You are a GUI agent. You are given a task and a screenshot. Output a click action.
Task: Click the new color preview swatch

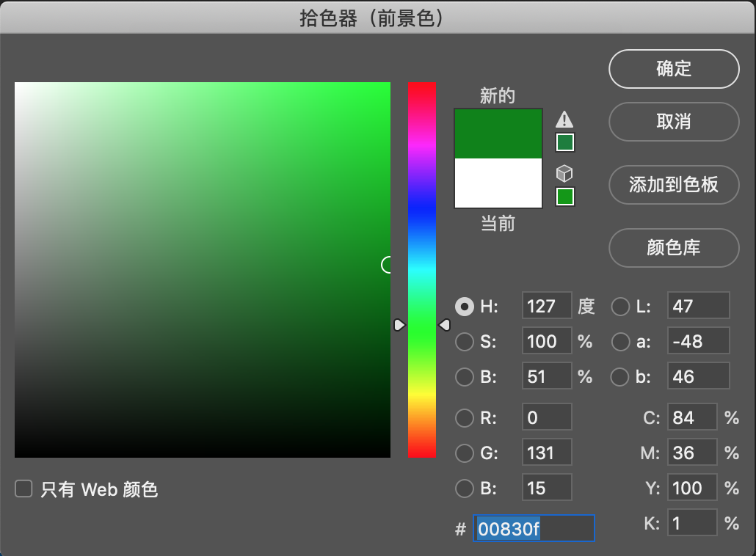point(498,134)
